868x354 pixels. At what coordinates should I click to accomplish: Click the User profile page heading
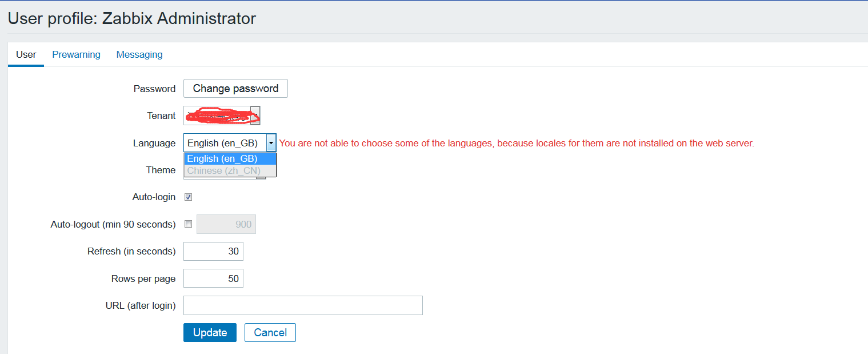point(132,18)
